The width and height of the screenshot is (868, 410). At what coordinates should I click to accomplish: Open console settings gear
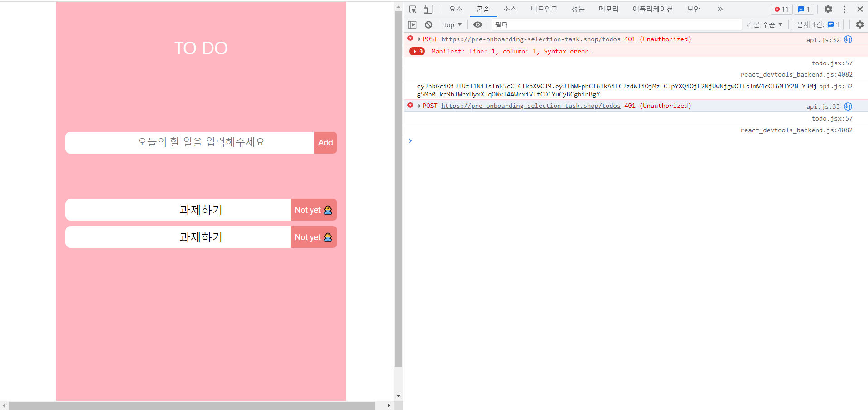click(860, 24)
